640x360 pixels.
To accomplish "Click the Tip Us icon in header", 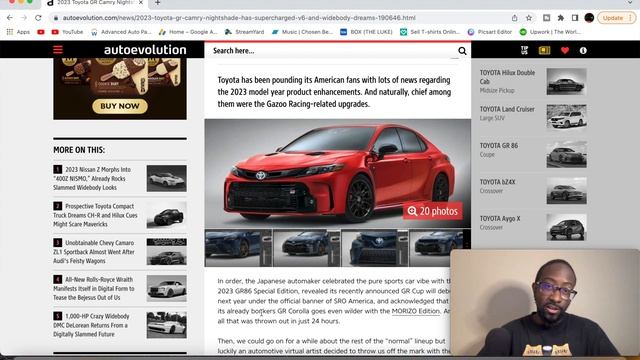I will (524, 50).
